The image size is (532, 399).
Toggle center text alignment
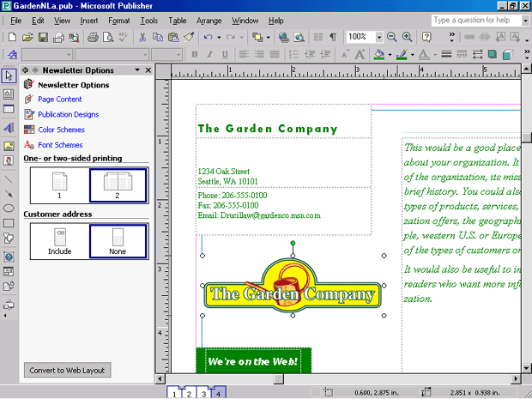coord(259,54)
